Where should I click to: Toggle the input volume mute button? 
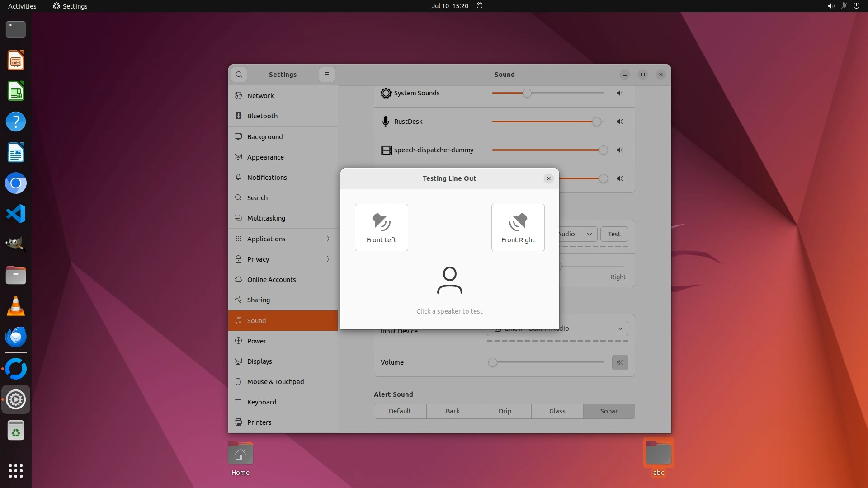[620, 362]
